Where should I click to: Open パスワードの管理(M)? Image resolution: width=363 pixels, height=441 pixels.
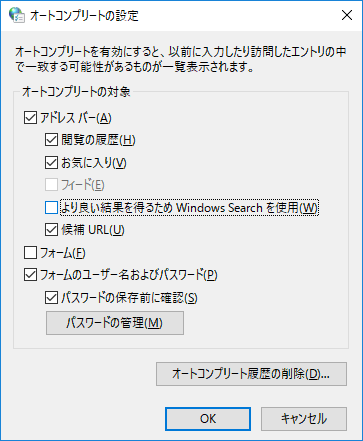(115, 323)
